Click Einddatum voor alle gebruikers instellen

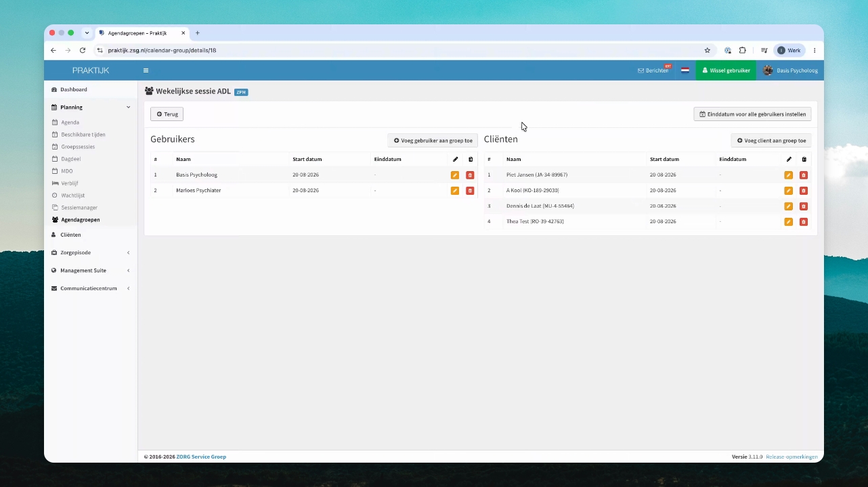coord(752,114)
